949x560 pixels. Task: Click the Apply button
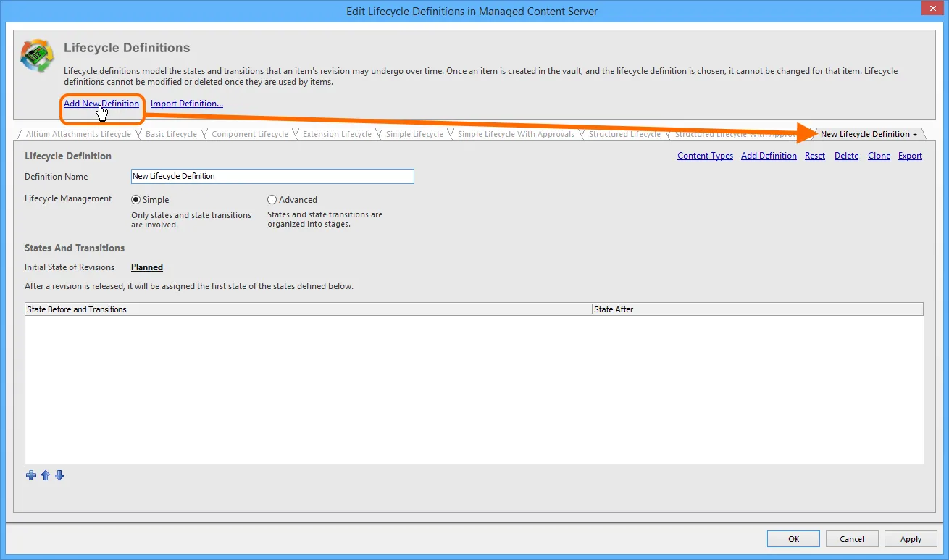pos(911,539)
